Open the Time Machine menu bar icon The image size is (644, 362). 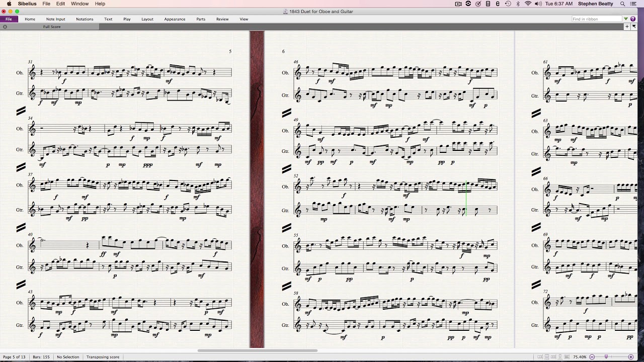pos(508,4)
